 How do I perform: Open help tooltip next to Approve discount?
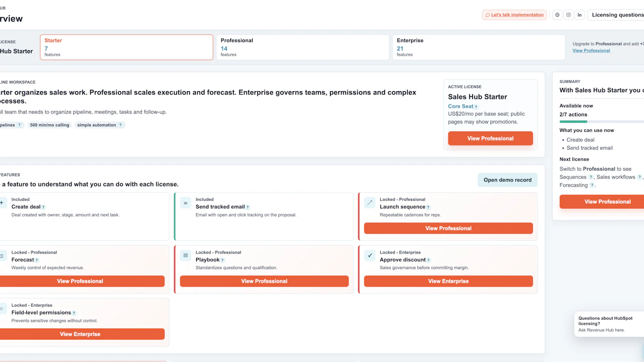pyautogui.click(x=429, y=260)
